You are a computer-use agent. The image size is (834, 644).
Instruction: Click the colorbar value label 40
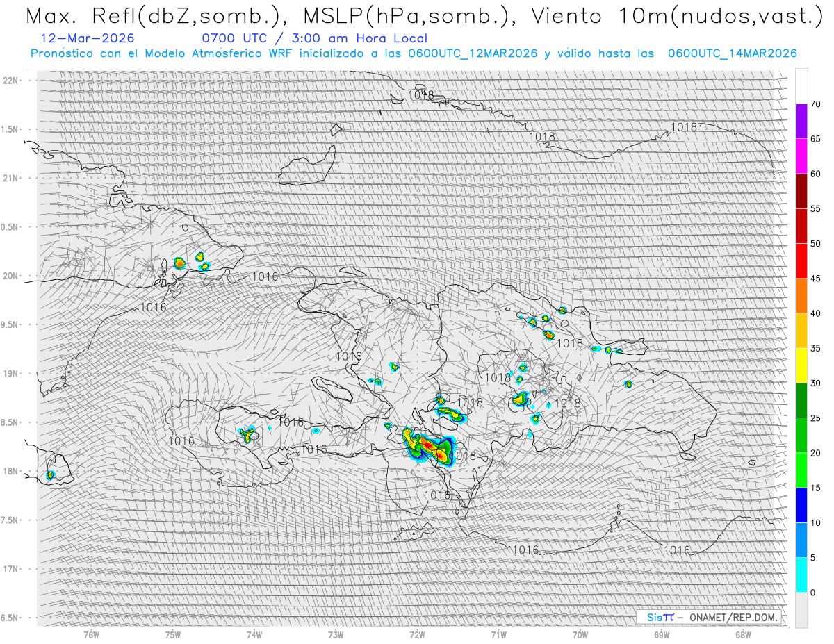tap(815, 313)
